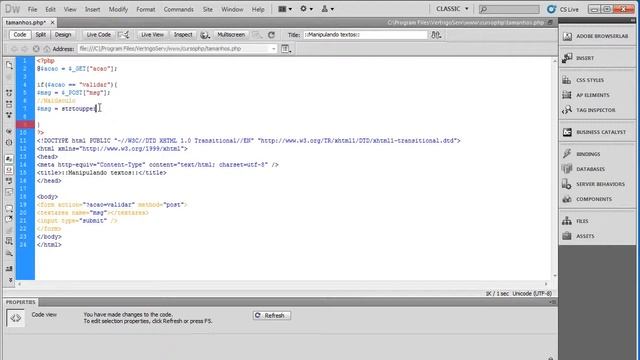This screenshot has width=640, height=360.
Task: Close the tamanhos.php document tab
Action: click(x=53, y=22)
